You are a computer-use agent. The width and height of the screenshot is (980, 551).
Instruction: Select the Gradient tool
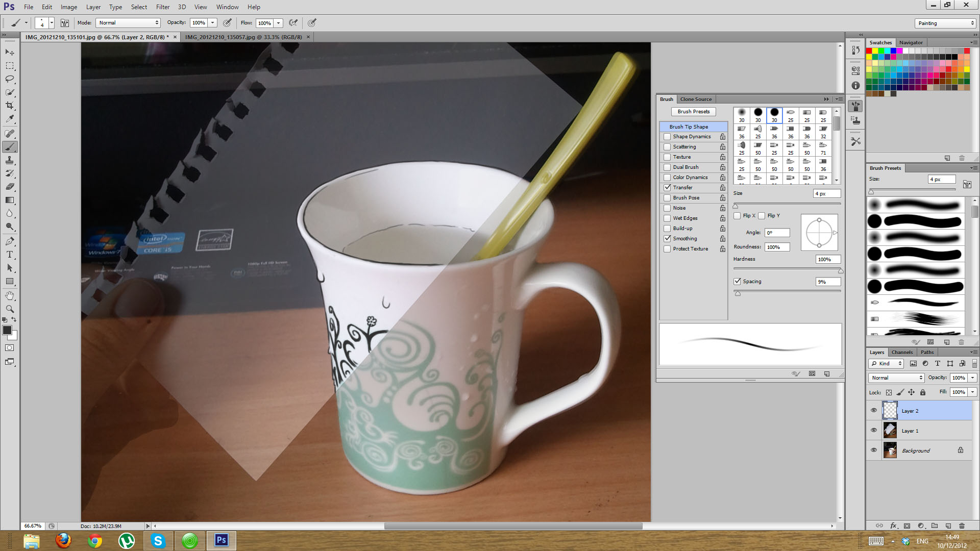coord(10,200)
